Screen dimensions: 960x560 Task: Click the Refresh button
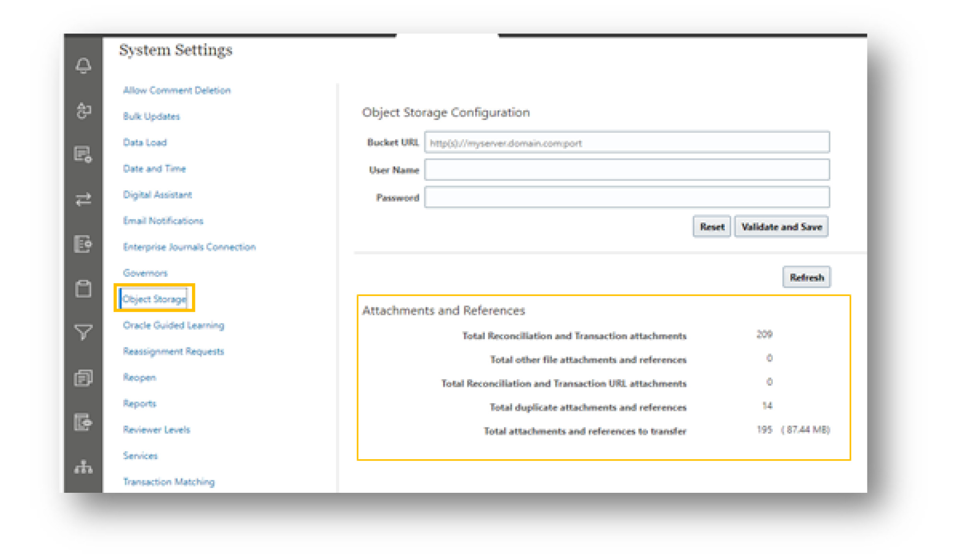807,277
